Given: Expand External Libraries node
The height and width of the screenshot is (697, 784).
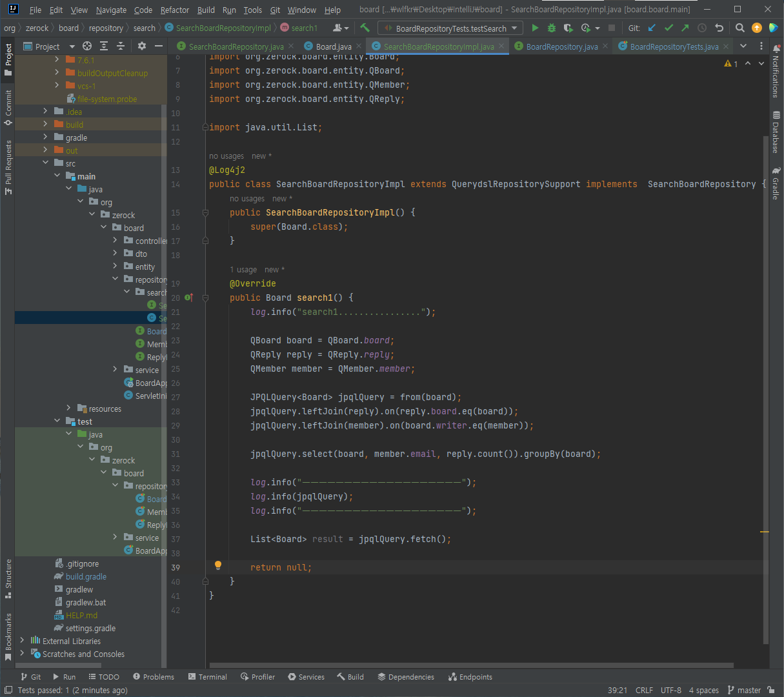Looking at the screenshot, I should point(22,640).
